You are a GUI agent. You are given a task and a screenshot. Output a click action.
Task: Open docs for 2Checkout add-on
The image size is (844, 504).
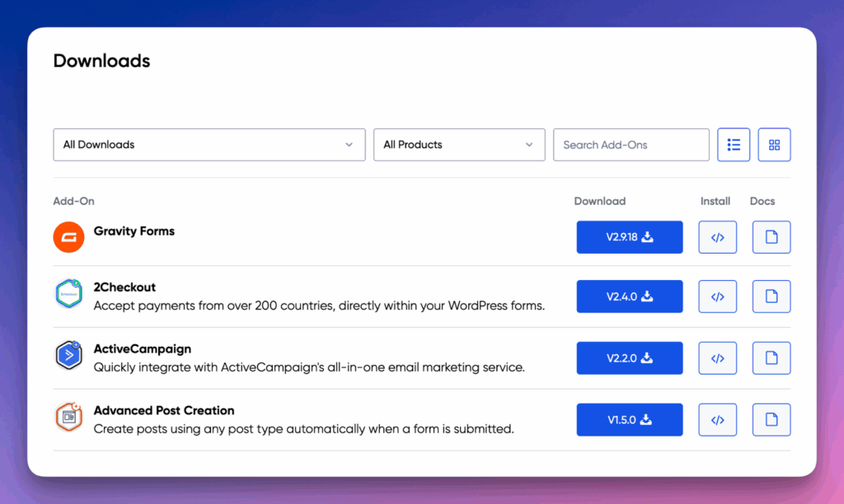point(771,296)
